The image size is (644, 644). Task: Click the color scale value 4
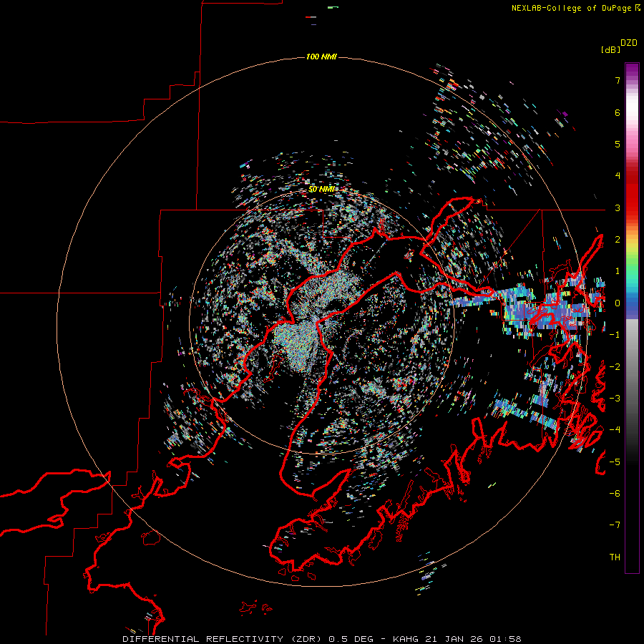click(618, 176)
